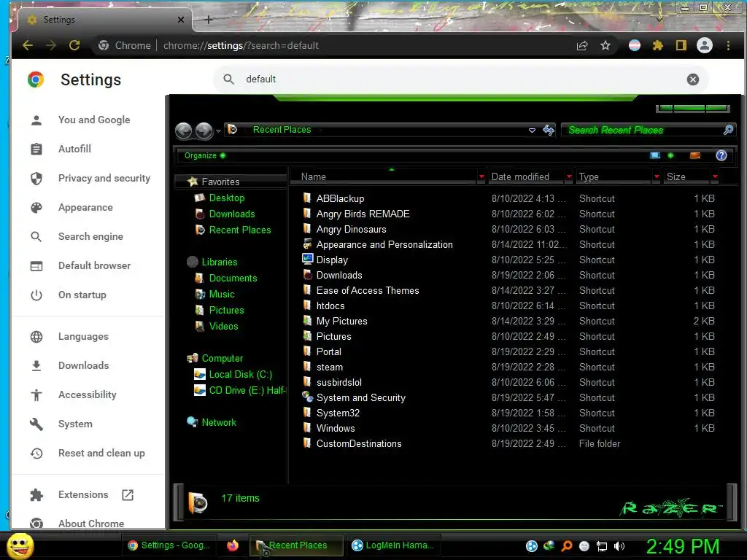Open the network tray icon
The width and height of the screenshot is (747, 560).
(602, 546)
